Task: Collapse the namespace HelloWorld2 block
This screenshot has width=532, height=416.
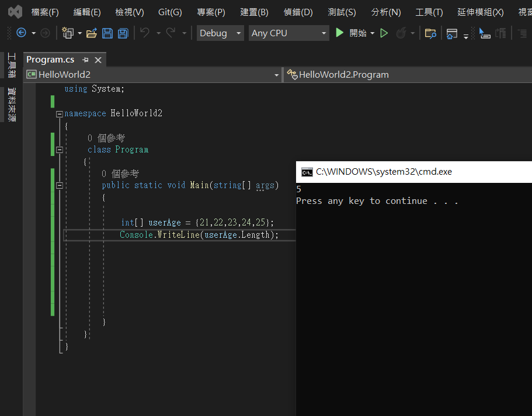Action: tap(60, 114)
